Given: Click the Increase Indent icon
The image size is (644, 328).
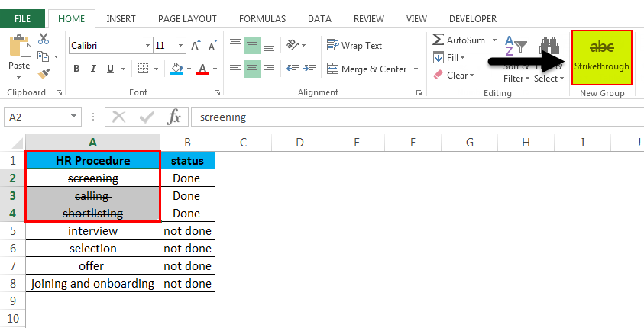Looking at the screenshot, I should [308, 69].
